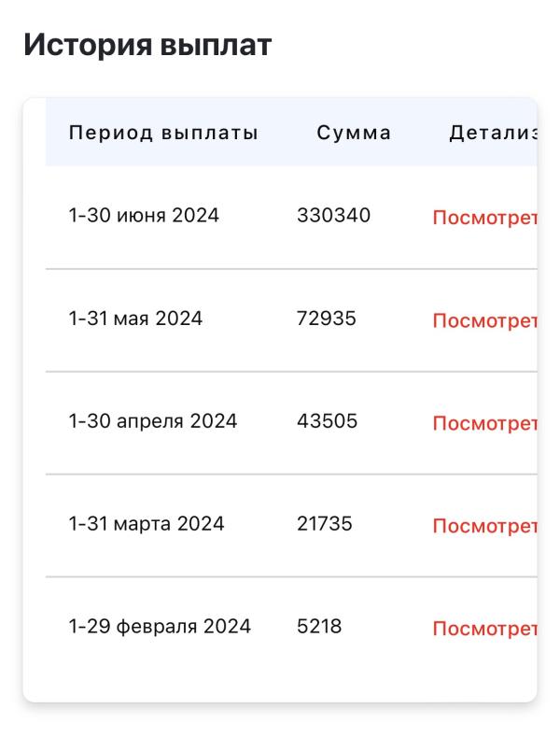Open details link for April 2024 payout

tap(484, 423)
